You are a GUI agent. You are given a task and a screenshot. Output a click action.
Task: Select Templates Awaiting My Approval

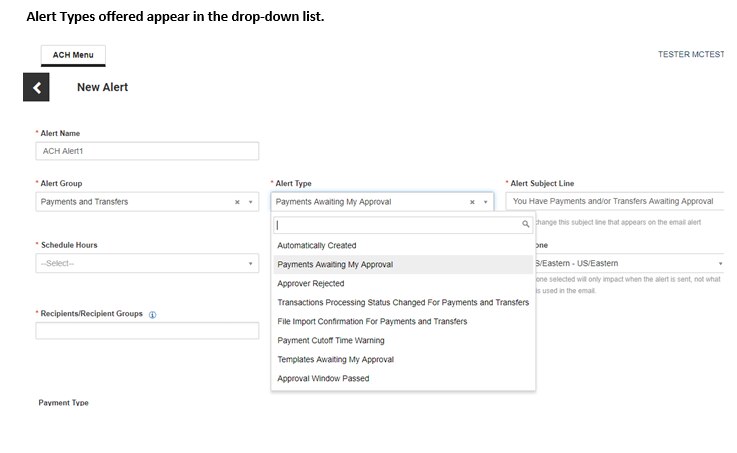tap(336, 360)
